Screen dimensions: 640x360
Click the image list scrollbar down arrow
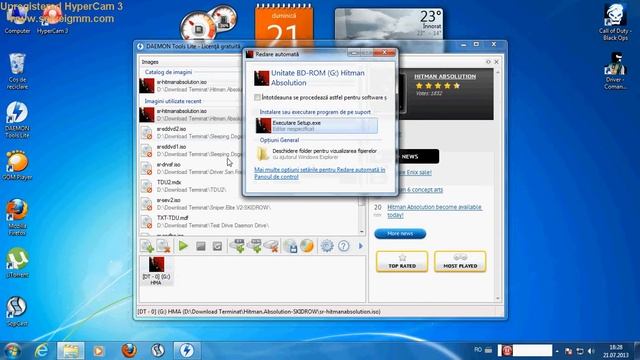tap(362, 231)
